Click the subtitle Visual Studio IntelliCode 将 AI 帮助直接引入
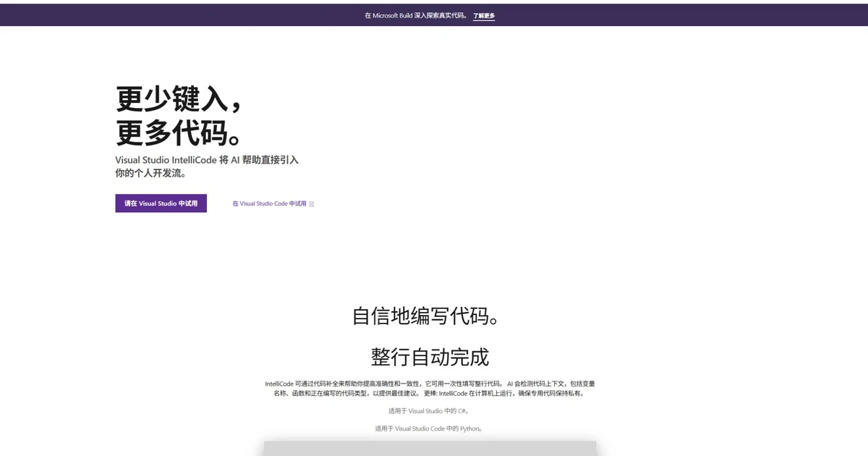Screen dimensions: 868x456 point(207,160)
